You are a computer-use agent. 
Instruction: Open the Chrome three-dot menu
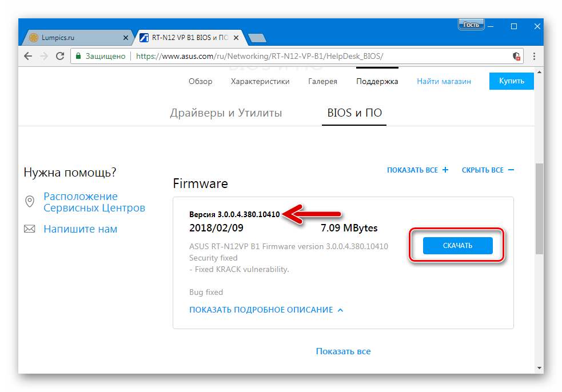click(x=534, y=56)
